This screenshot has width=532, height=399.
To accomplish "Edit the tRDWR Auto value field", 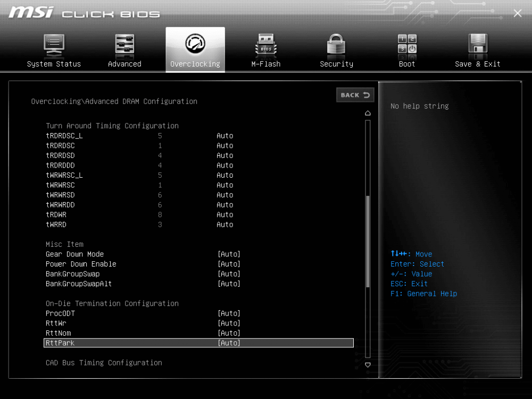I will [x=225, y=215].
